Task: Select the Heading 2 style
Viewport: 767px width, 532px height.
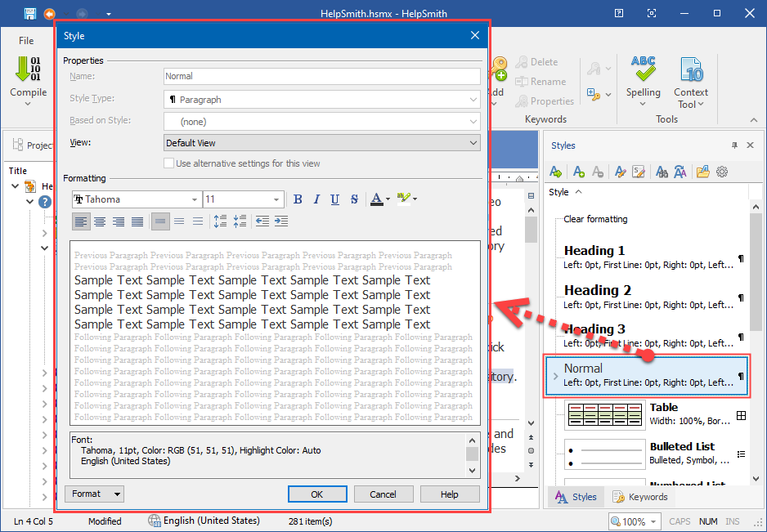Action: (647, 297)
